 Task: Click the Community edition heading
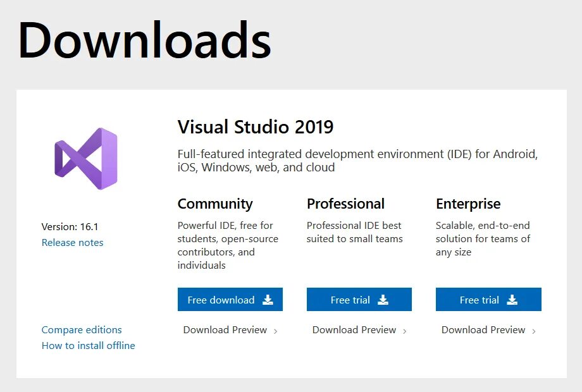point(215,204)
